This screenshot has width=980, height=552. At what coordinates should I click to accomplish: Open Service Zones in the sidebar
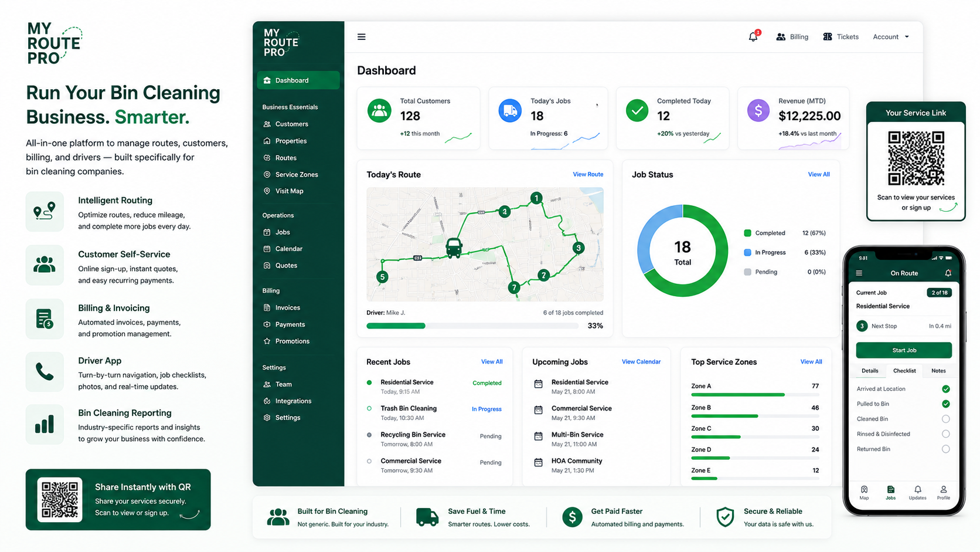click(297, 175)
